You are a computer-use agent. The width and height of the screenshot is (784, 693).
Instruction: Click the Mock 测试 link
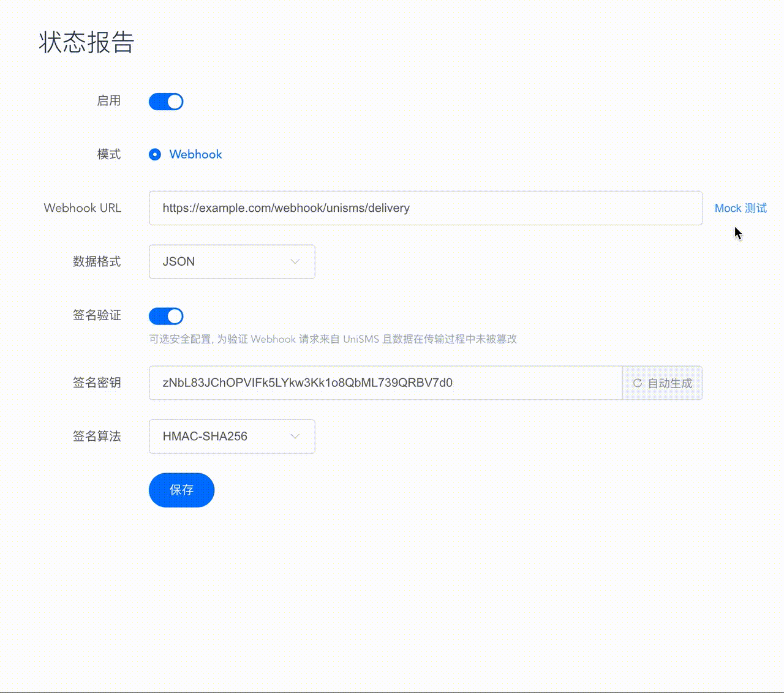[740, 208]
